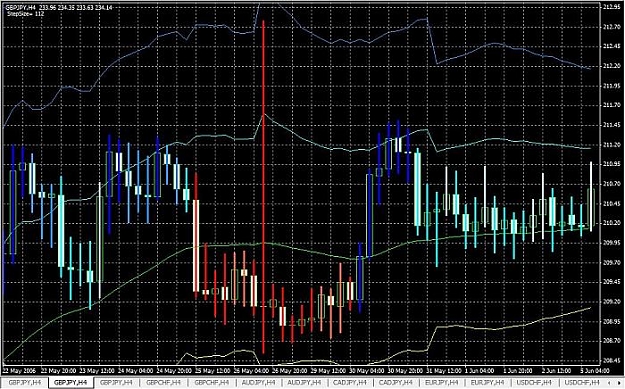Click the 209.45 price axis label
Screen dimensions: 625x389
(x=611, y=282)
